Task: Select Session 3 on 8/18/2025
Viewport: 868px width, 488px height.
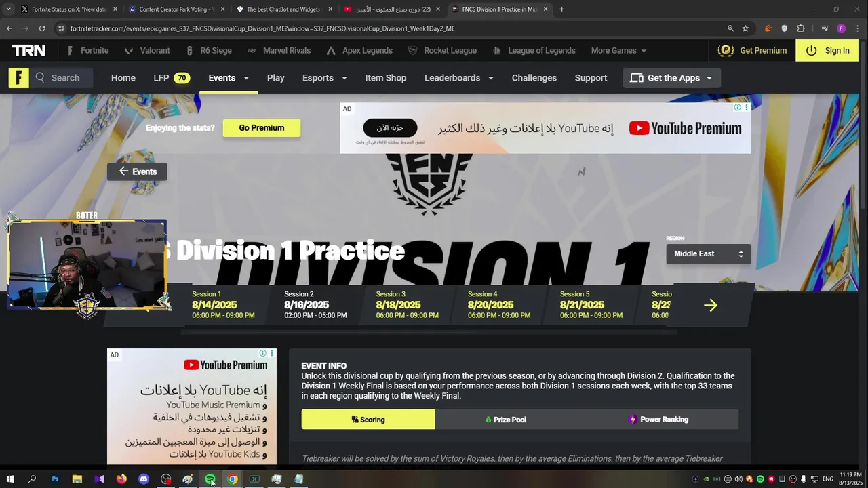Action: tap(407, 305)
